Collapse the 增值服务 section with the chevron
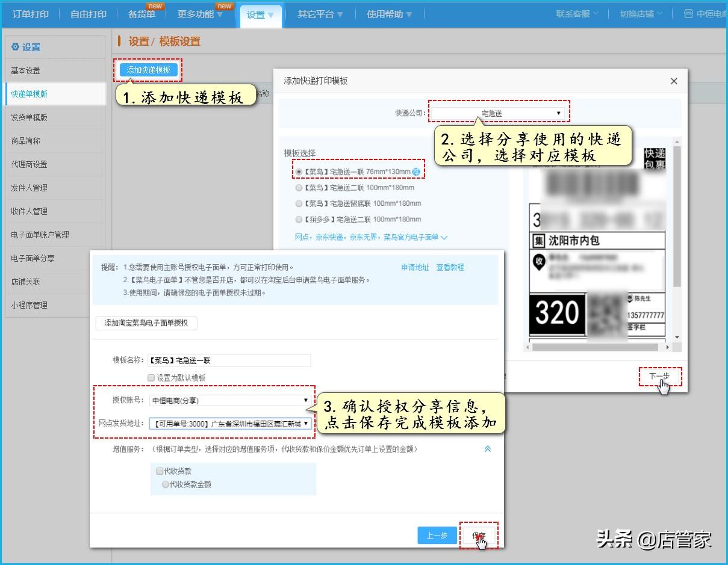This screenshot has width=728, height=565. [x=488, y=448]
